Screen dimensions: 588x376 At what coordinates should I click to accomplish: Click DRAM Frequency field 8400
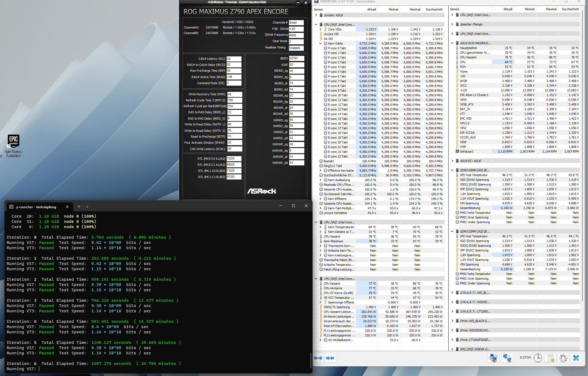[x=296, y=35]
